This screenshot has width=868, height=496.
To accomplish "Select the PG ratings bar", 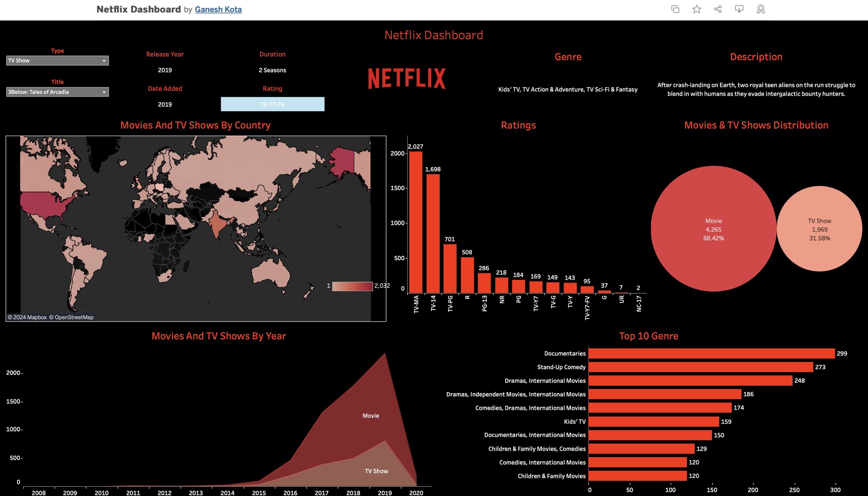I will (x=518, y=287).
